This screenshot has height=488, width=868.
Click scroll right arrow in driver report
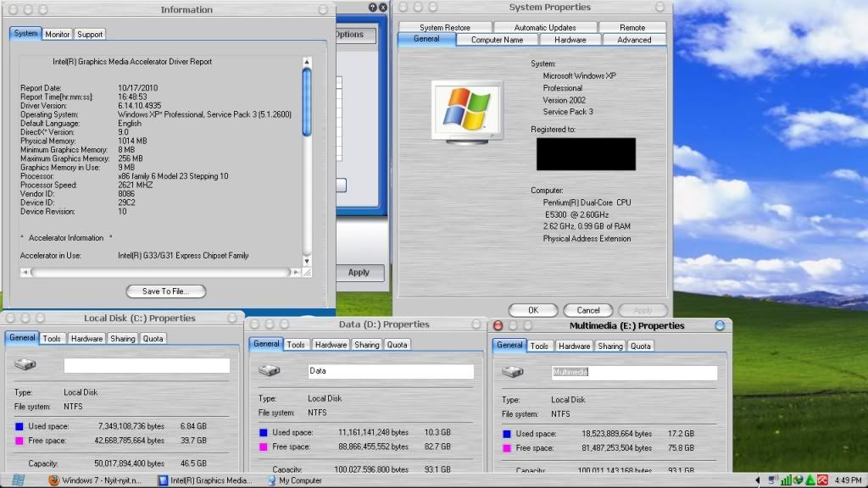coord(296,272)
